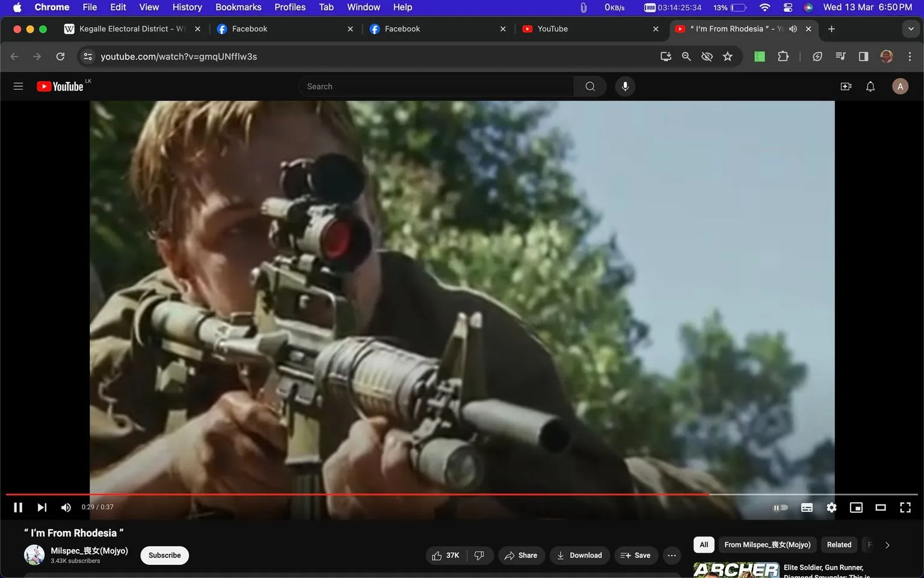Enable subtitles with the captions icon
The width and height of the screenshot is (924, 578).
coord(807,507)
